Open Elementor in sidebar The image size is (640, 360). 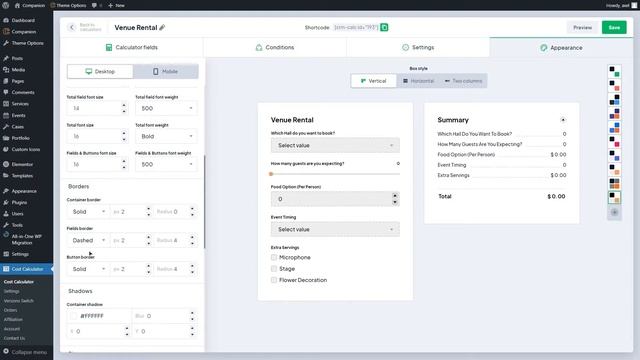tap(22, 164)
